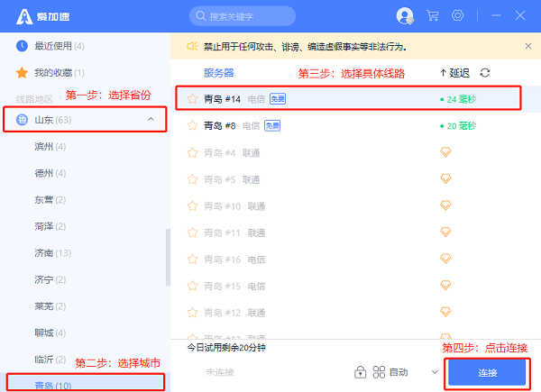Collapse the 山东 province chevron
Viewport: 541px width, 392px height.
(x=151, y=119)
